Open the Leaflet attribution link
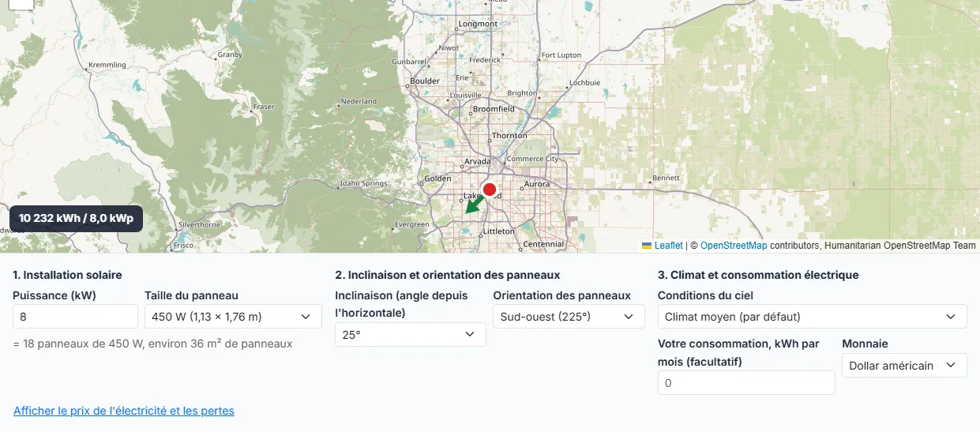This screenshot has width=980, height=432. (668, 246)
